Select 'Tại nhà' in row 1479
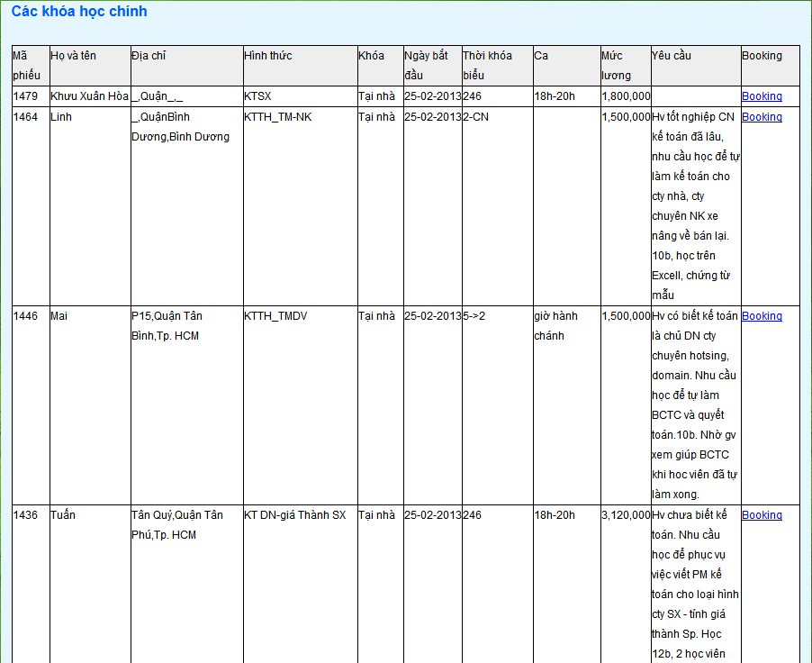This screenshot has width=812, height=663. 376,96
